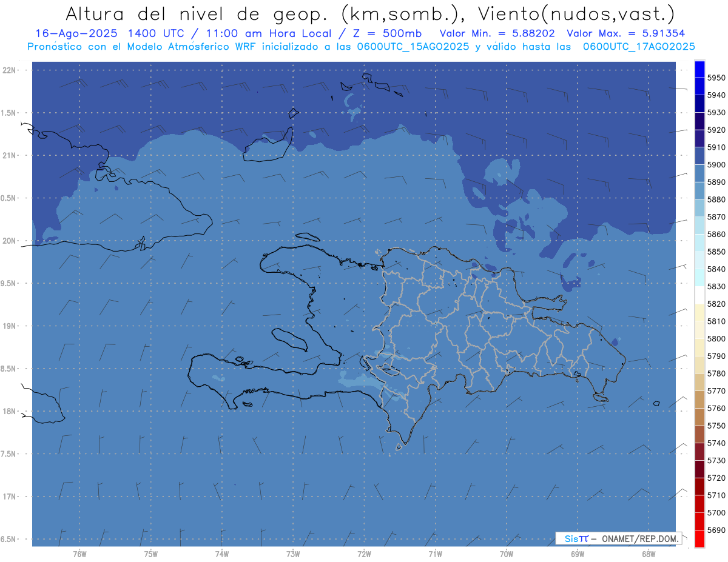Click the '72W' longitude label
Viewport: 728px width, 562px height.
point(364,554)
